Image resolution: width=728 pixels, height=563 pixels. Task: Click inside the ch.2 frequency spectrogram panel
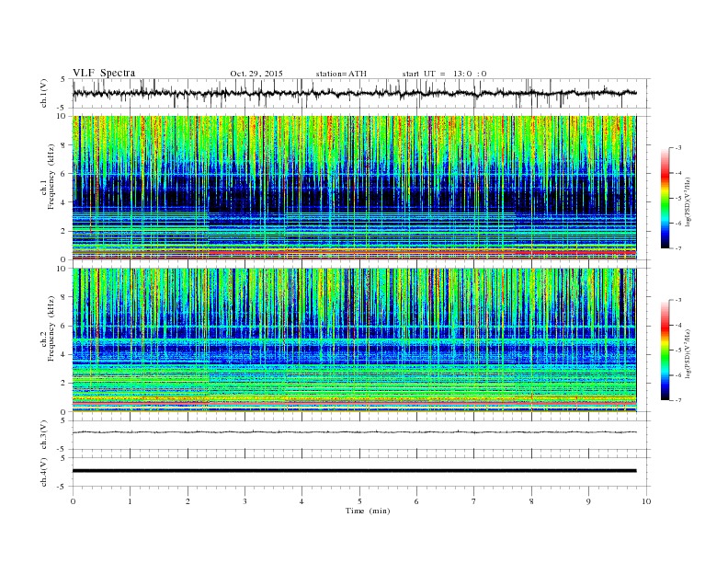(354, 340)
